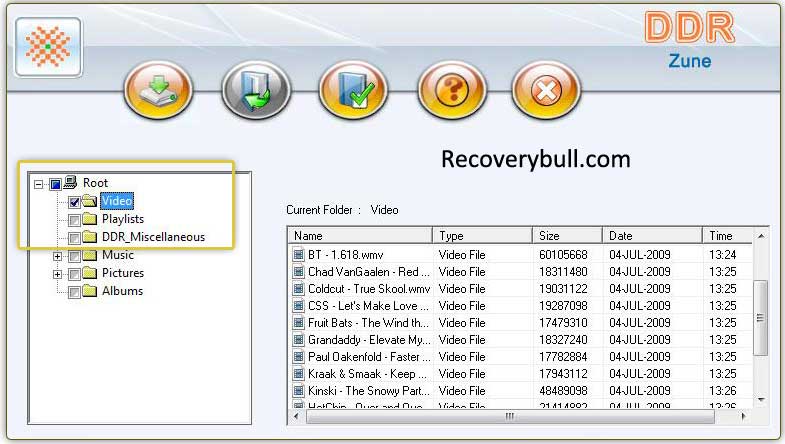Screen dimensions: 785x444
Task: Click the orange X exit button
Action: point(546,90)
